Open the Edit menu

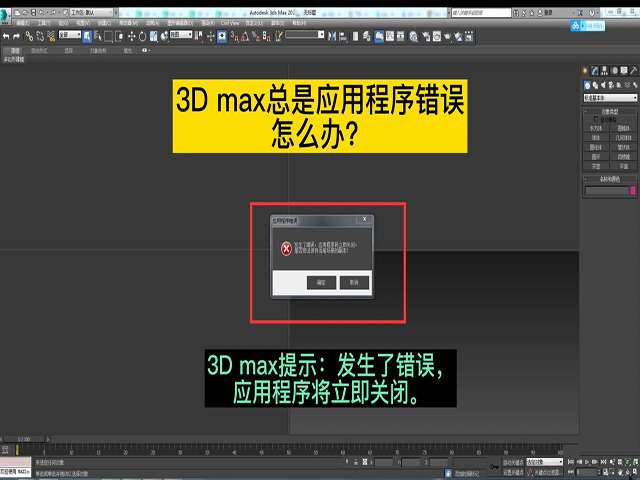[23, 23]
